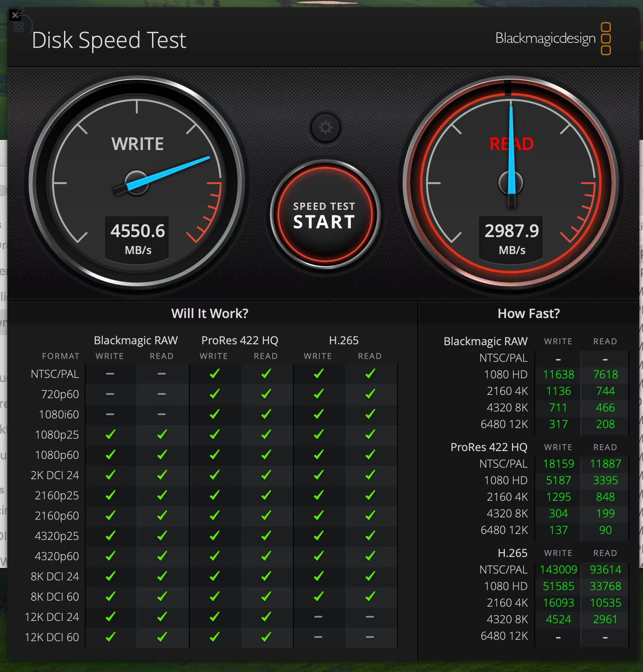Click the NTSC/PAL format row label in Will It Work
Viewport: 643px width, 672px height.
[55, 374]
